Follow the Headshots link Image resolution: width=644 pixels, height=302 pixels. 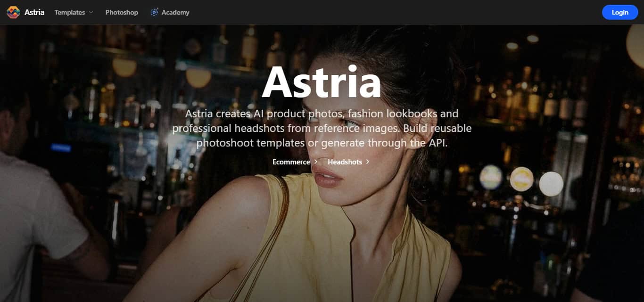[349, 162]
